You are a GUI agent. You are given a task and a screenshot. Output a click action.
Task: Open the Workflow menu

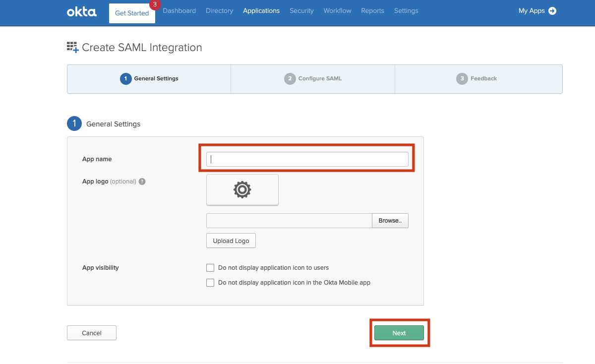tap(337, 10)
